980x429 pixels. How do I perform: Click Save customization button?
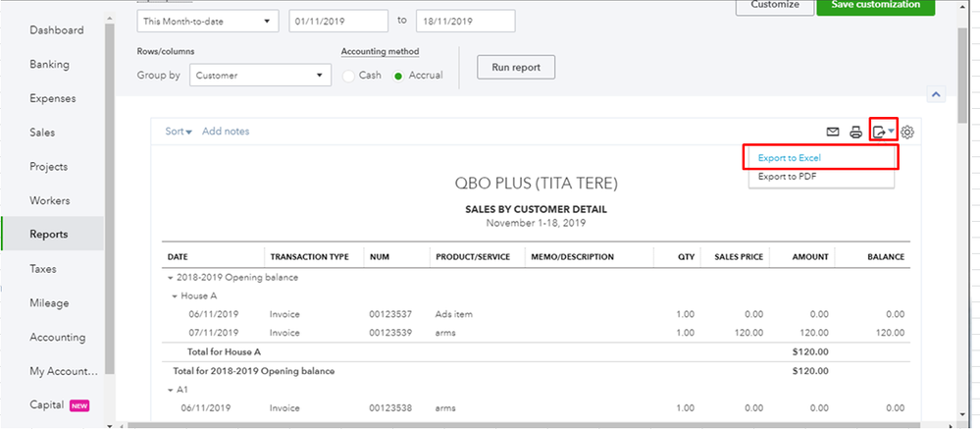(x=876, y=5)
